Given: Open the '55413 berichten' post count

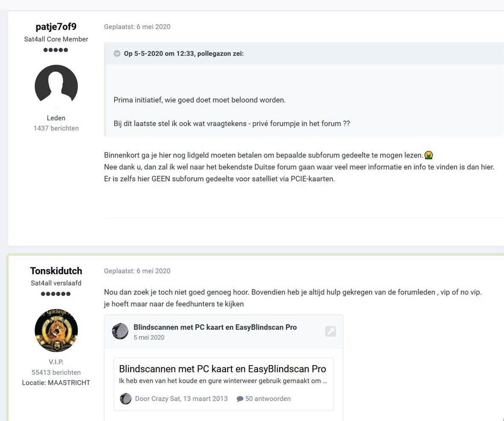Looking at the screenshot, I should pos(56,372).
